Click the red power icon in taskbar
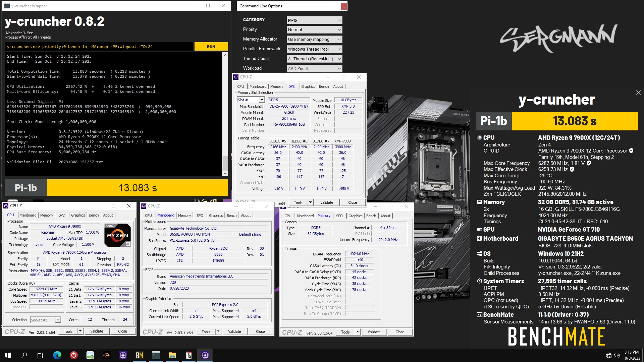Screen dimensions: 644x362 pyautogui.click(x=74, y=355)
